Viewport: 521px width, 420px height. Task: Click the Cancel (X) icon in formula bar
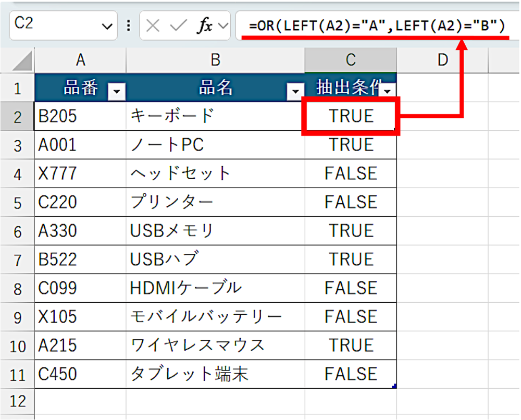coord(153,26)
